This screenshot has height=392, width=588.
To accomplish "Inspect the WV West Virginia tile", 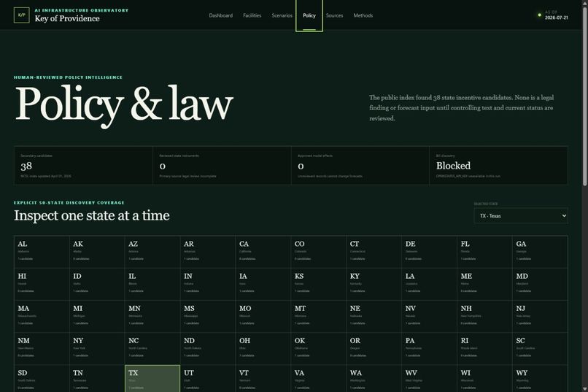I will point(429,379).
